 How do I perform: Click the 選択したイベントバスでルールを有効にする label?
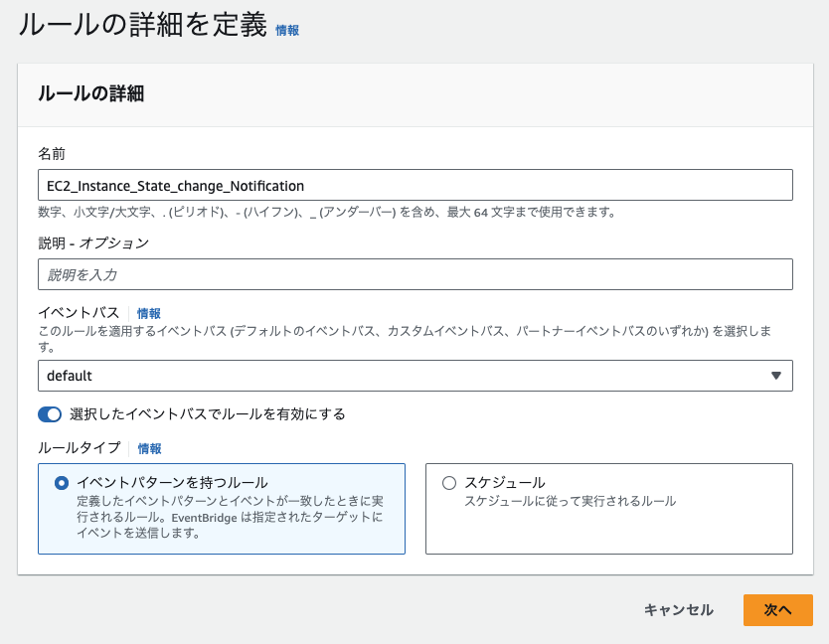click(207, 414)
